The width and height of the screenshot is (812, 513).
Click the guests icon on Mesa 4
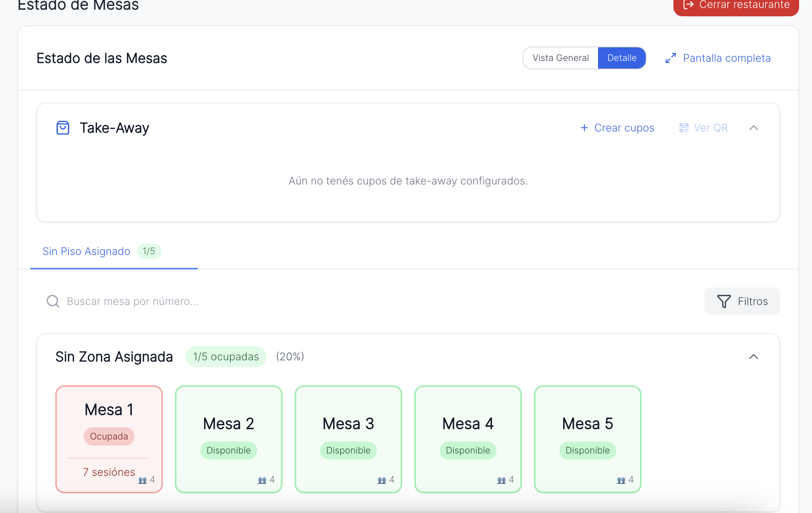click(501, 480)
